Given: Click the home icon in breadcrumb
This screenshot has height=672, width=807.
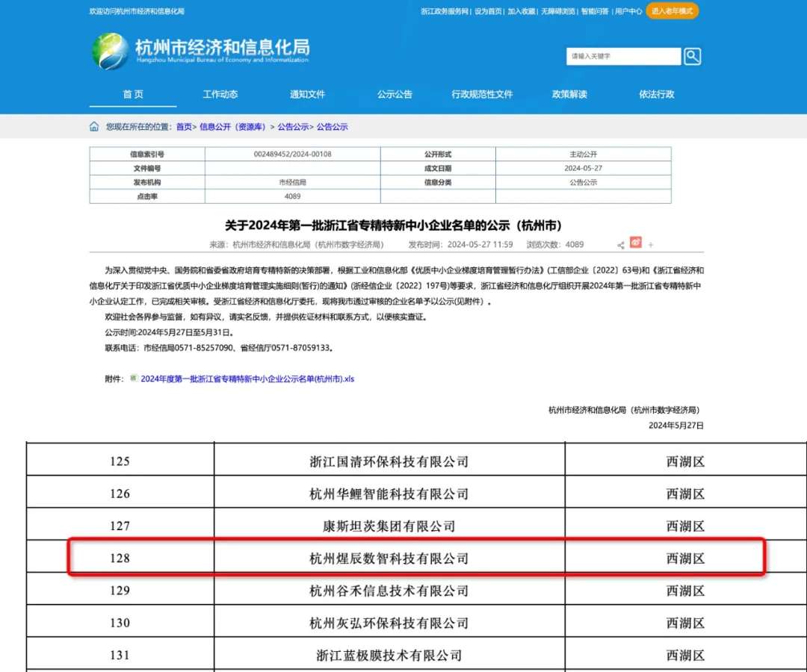Looking at the screenshot, I should pos(94,127).
